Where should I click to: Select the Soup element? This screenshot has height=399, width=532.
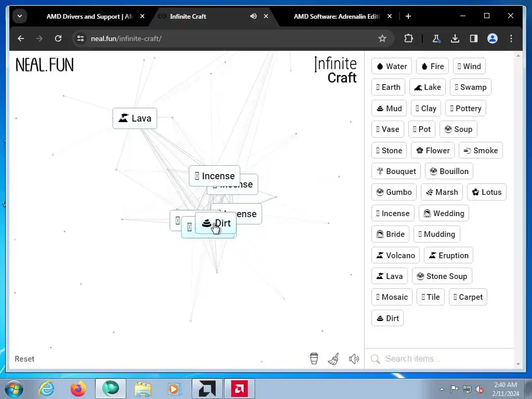[458, 129]
